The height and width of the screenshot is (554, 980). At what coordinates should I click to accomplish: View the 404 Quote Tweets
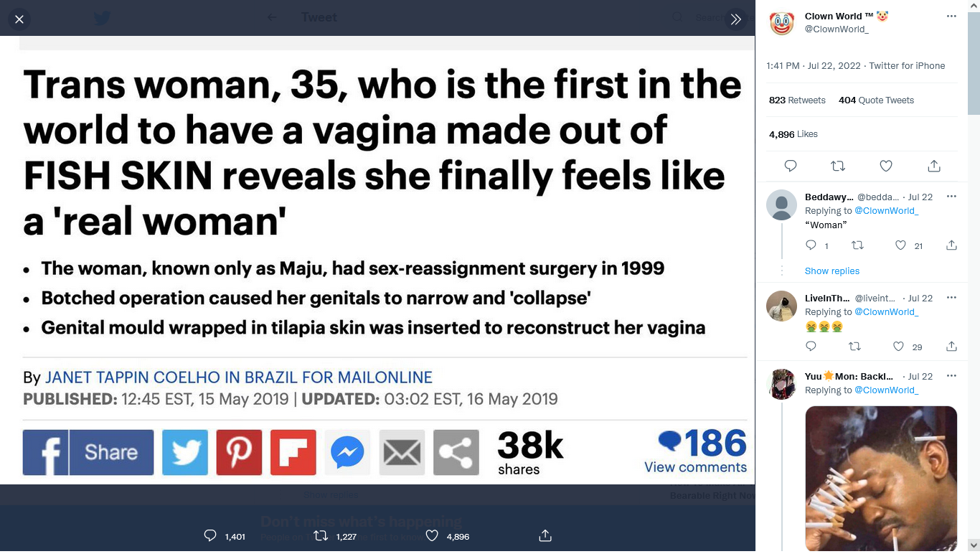pos(876,100)
